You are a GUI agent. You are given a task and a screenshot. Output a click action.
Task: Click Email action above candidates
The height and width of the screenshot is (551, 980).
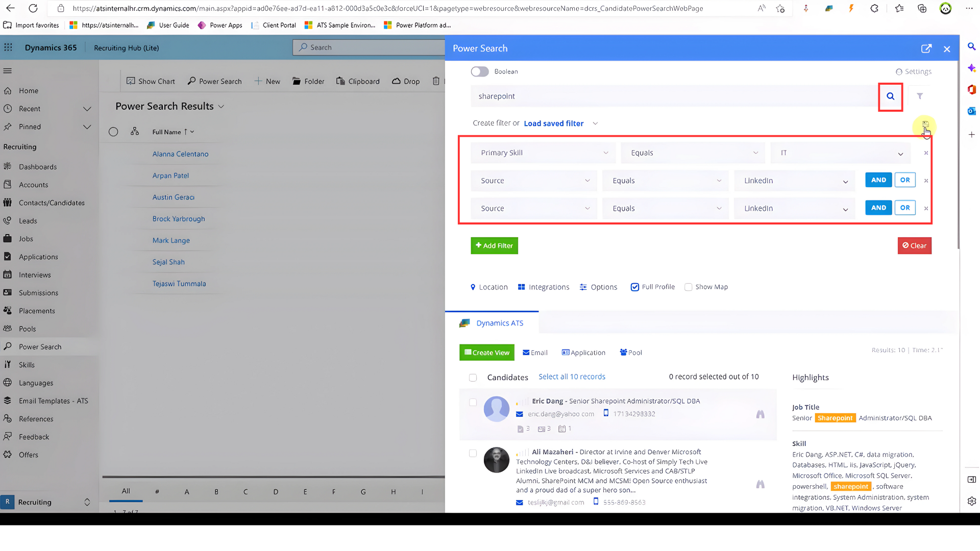tap(535, 353)
